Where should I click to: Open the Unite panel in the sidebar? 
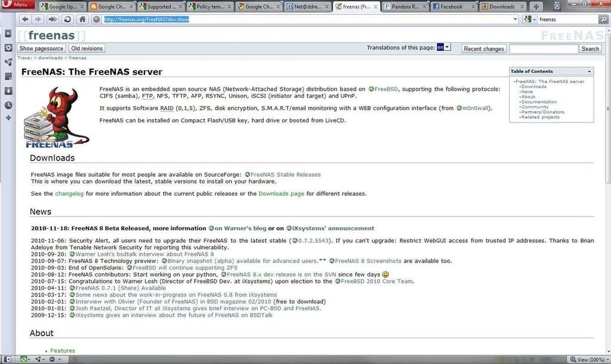[8, 62]
